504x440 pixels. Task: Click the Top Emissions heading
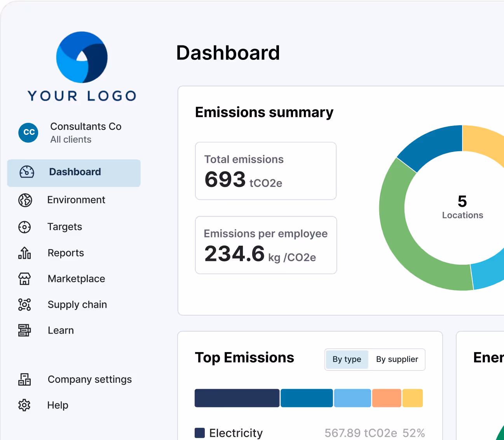click(x=244, y=358)
